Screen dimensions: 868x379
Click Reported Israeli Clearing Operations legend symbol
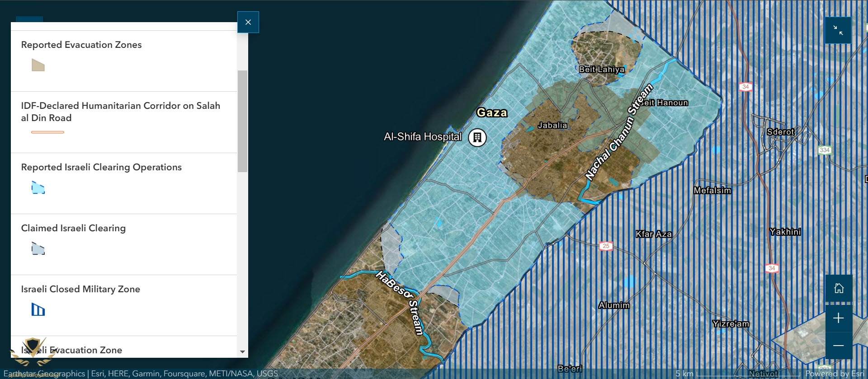coord(38,187)
